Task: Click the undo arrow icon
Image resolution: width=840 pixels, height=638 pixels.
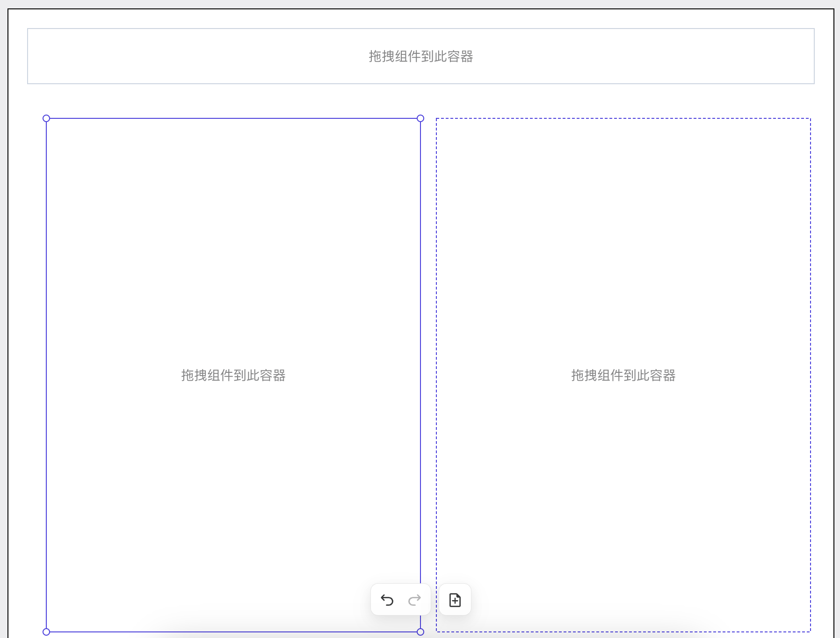Action: pos(387,600)
